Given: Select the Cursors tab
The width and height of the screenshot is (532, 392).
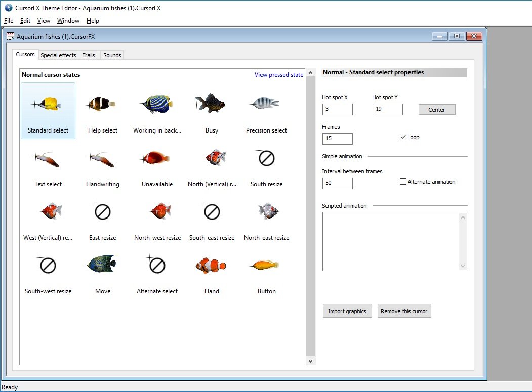Looking at the screenshot, I should (x=25, y=54).
